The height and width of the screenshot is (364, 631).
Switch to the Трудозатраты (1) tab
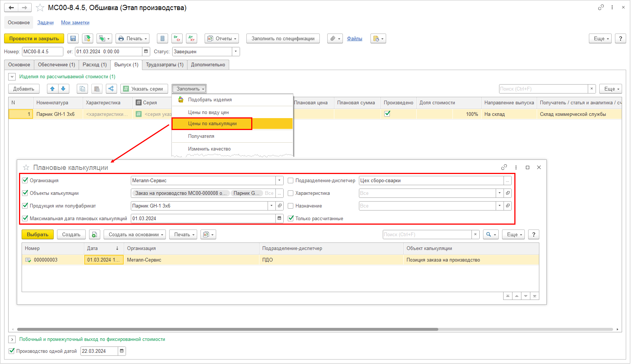164,65
